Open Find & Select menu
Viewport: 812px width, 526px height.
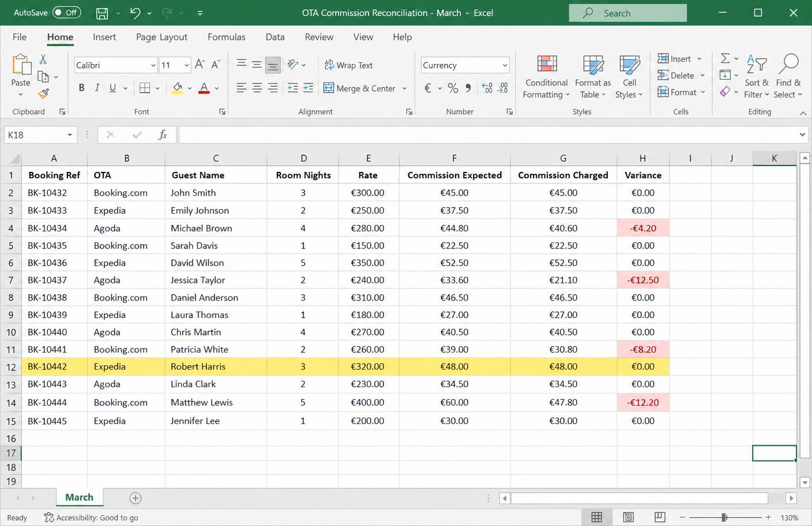point(788,76)
